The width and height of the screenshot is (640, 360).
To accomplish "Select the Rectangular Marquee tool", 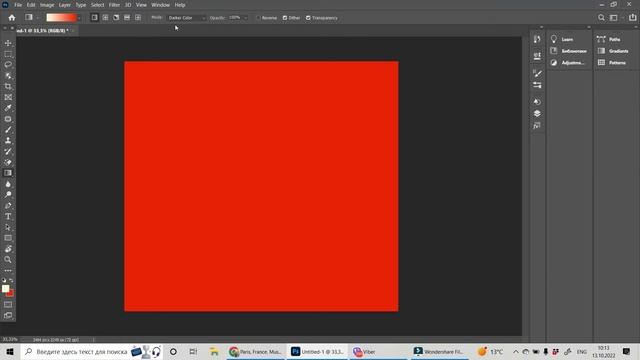I will coord(8,54).
